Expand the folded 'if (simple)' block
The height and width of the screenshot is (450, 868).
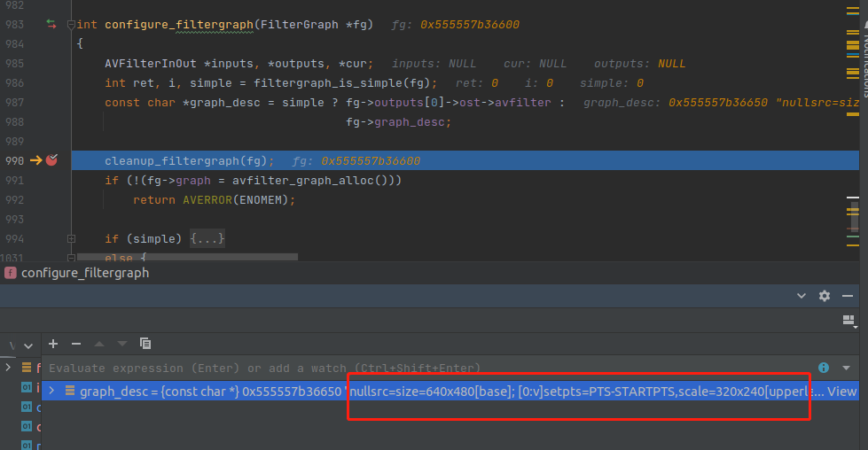click(x=71, y=239)
